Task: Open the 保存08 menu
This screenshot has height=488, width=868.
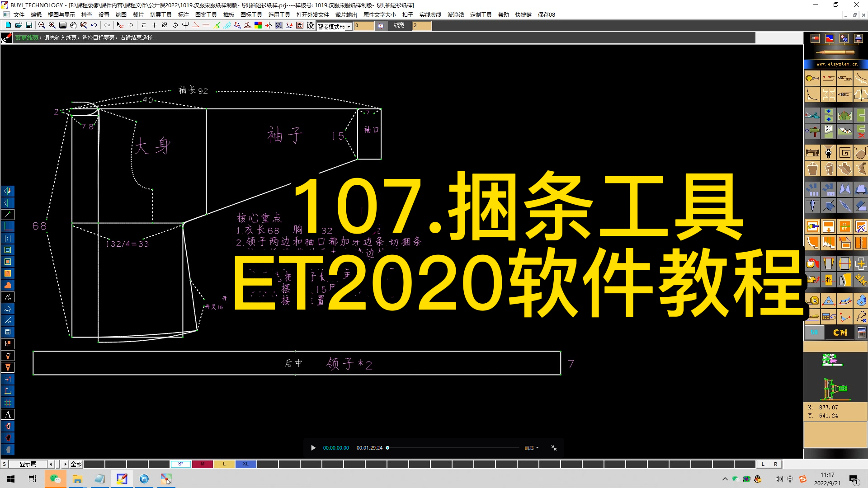Action: tap(547, 15)
